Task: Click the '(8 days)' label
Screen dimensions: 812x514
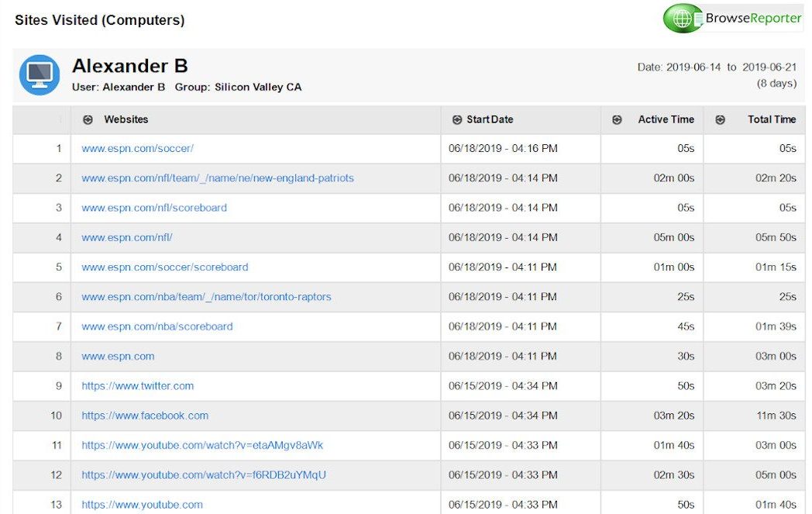Action: [777, 83]
